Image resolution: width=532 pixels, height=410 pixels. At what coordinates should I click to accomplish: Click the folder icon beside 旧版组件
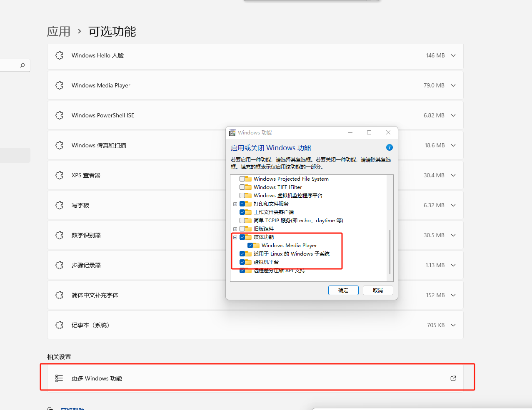click(248, 229)
